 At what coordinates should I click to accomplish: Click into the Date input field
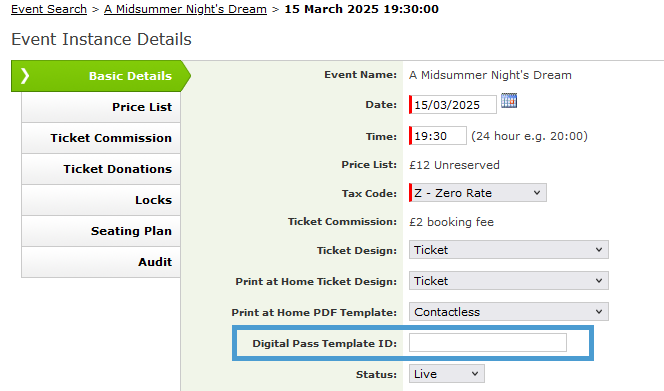click(x=453, y=105)
